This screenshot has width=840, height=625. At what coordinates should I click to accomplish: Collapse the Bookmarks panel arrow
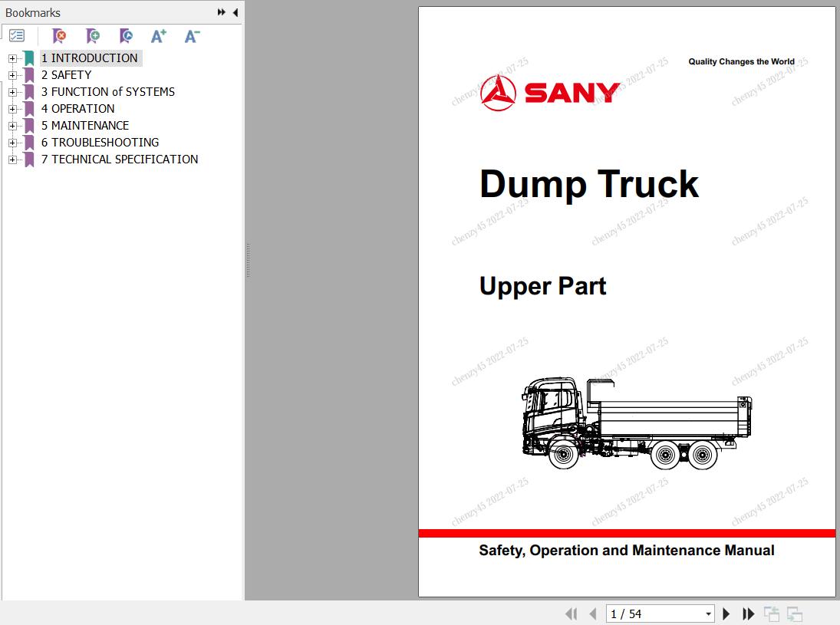(236, 12)
